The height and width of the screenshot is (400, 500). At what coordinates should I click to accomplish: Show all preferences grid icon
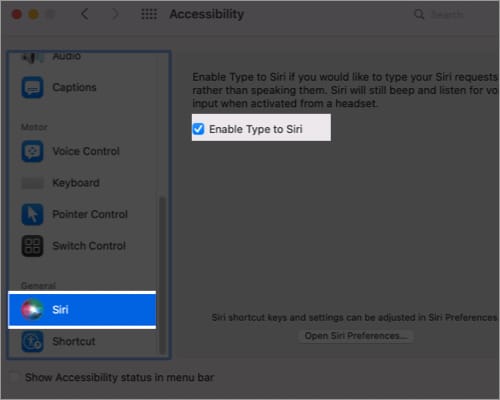149,14
